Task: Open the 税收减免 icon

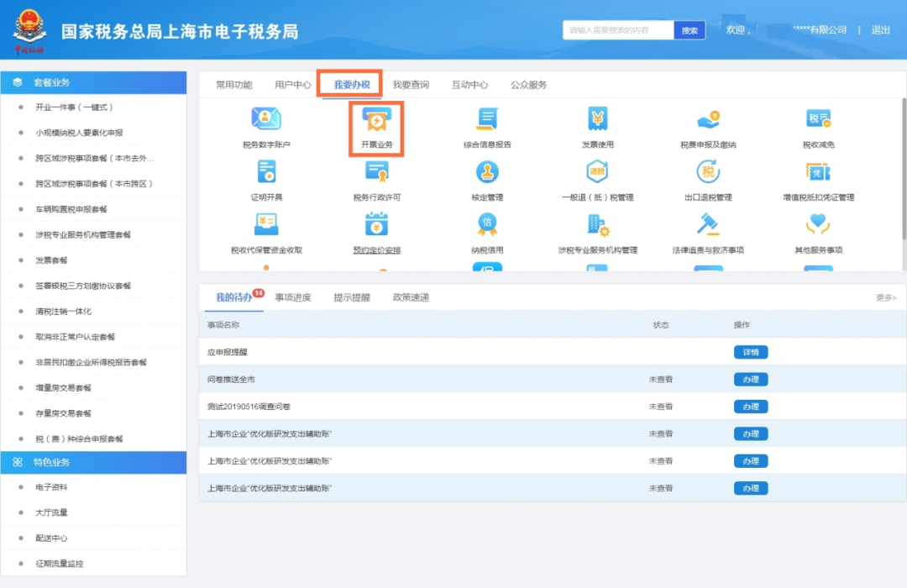Action: pyautogui.click(x=818, y=119)
